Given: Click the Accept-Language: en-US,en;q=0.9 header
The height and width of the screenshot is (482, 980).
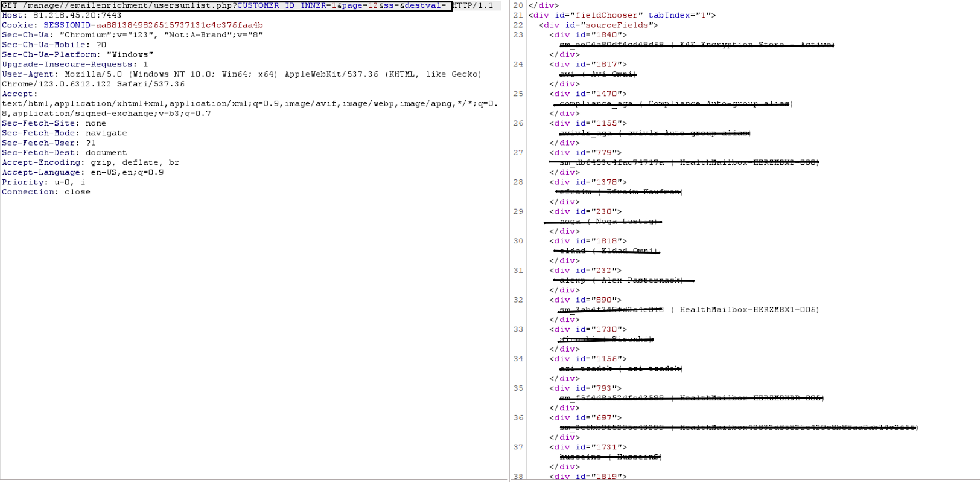Looking at the screenshot, I should (83, 172).
